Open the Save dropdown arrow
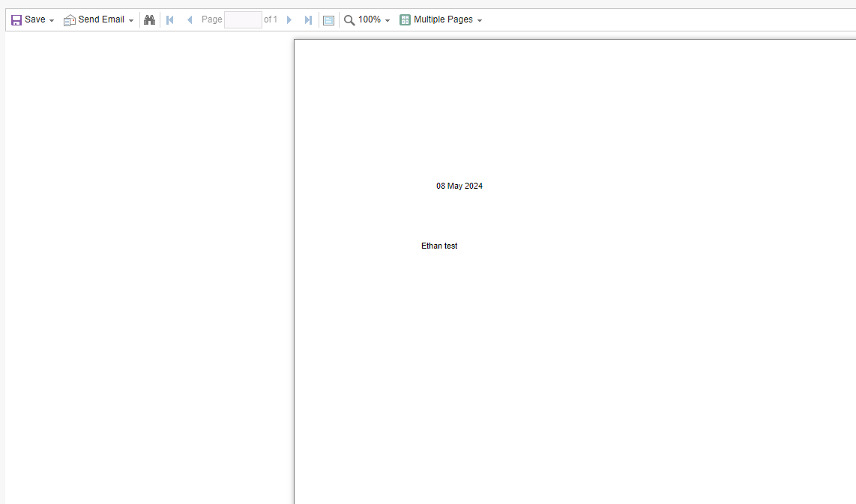856x504 pixels. click(51, 20)
